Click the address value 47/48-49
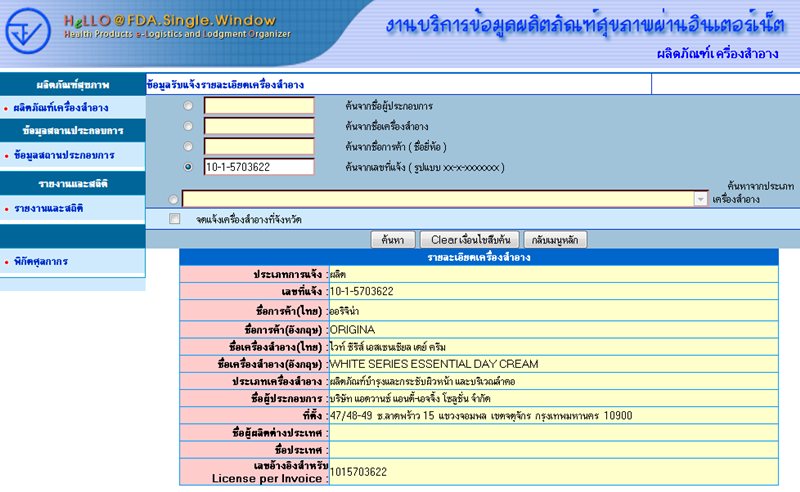800x492 pixels. (481, 415)
